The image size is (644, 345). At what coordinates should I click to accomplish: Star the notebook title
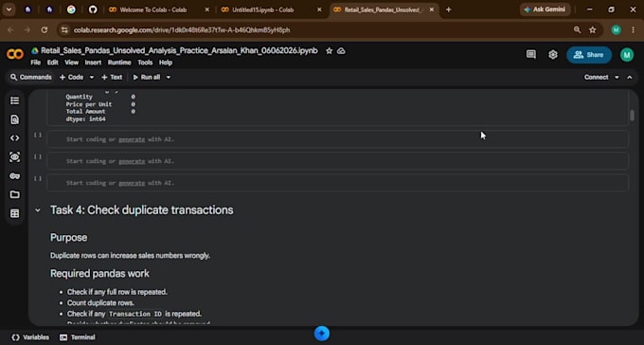pos(329,51)
